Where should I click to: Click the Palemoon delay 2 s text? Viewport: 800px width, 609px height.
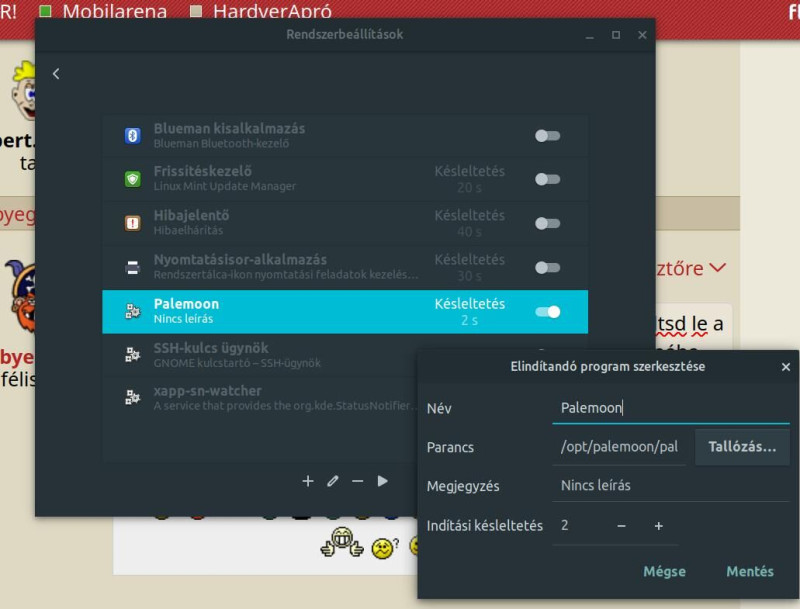pyautogui.click(x=469, y=320)
